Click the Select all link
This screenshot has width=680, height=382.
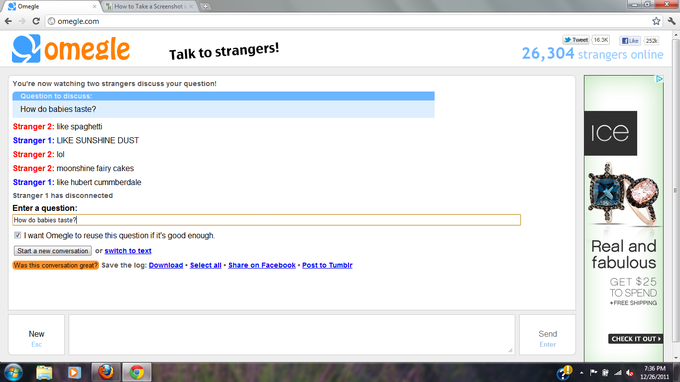click(206, 265)
